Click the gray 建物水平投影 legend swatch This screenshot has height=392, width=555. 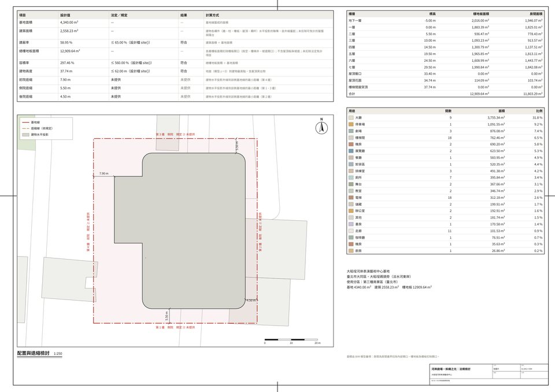coord(25,135)
